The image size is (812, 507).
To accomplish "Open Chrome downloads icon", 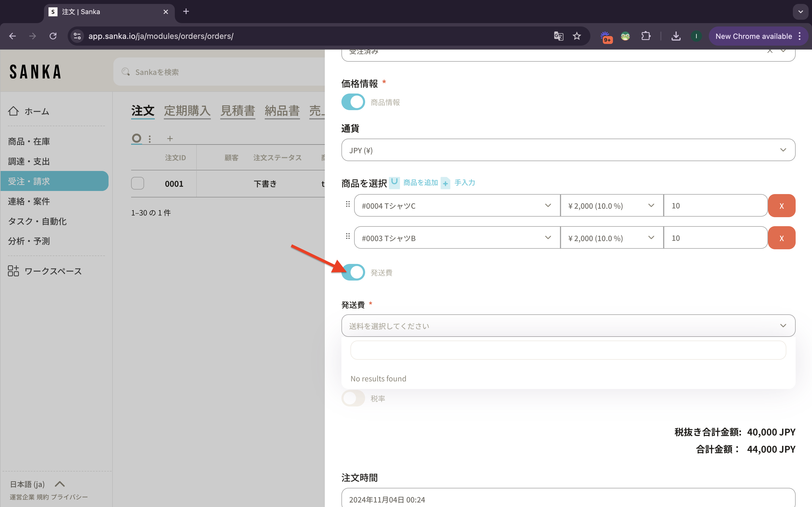I will coord(676,36).
